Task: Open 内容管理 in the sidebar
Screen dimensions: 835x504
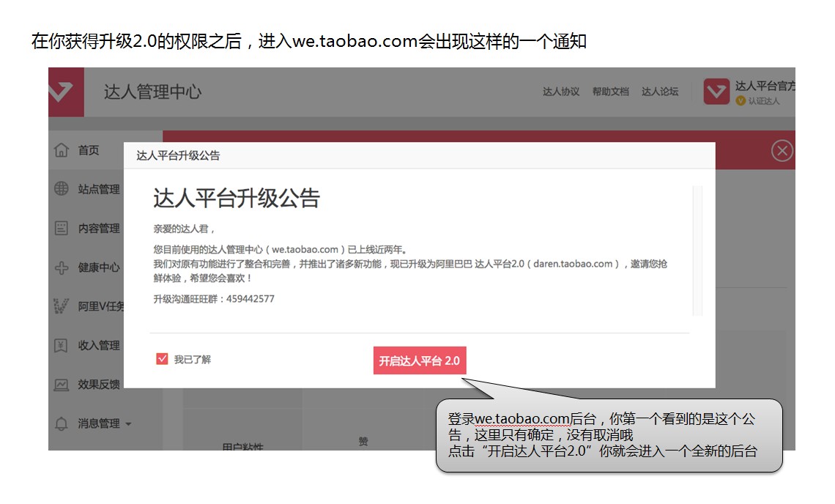Action: (x=99, y=229)
